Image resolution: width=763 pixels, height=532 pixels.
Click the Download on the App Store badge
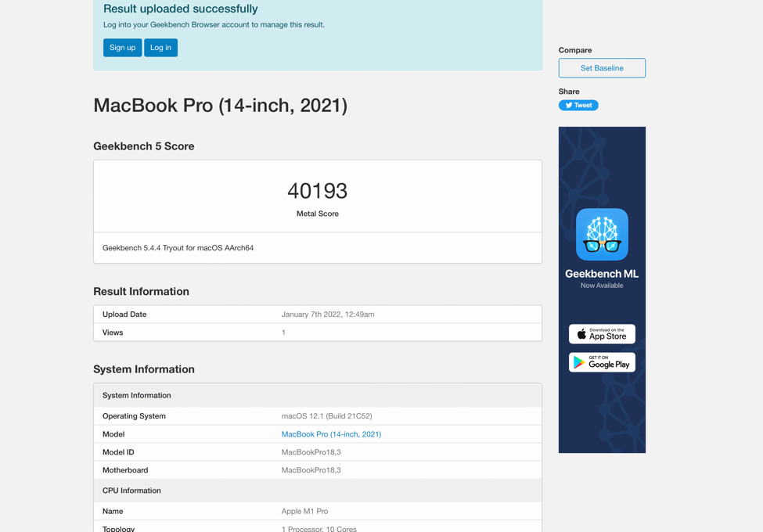(x=602, y=334)
